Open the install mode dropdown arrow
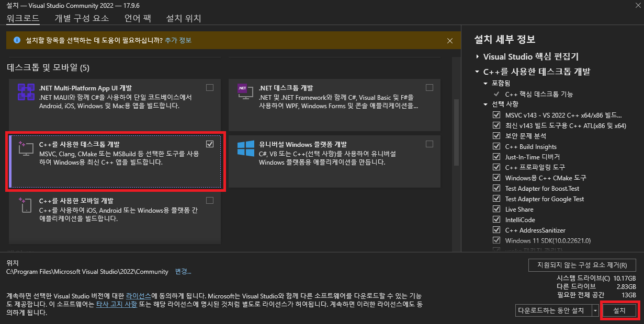Screen dimensions: 644x324 (x=595, y=310)
